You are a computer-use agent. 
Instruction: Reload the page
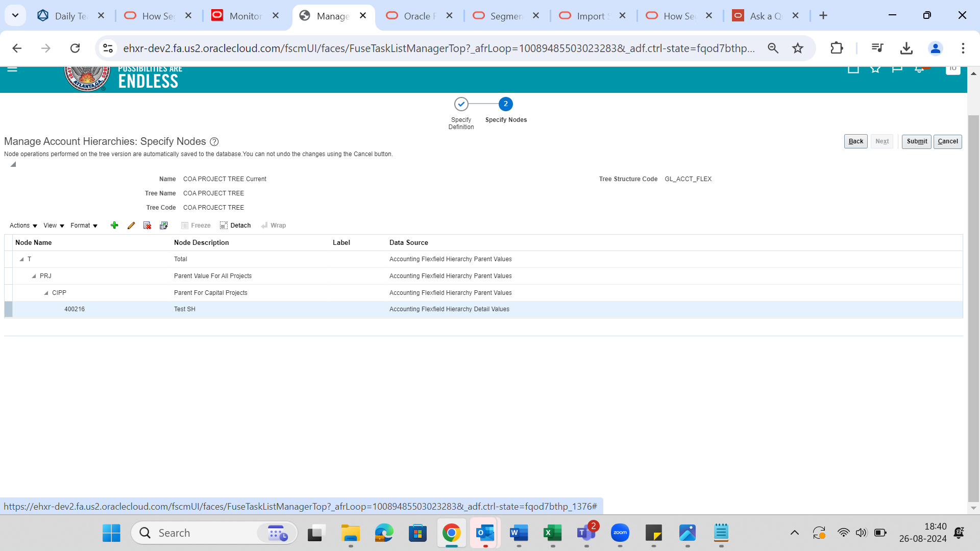pos(75,48)
